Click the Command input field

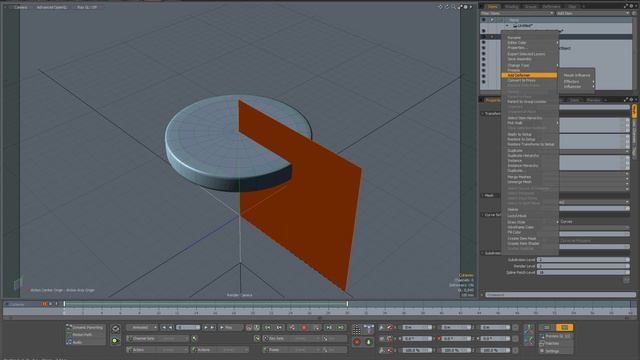coord(560,295)
